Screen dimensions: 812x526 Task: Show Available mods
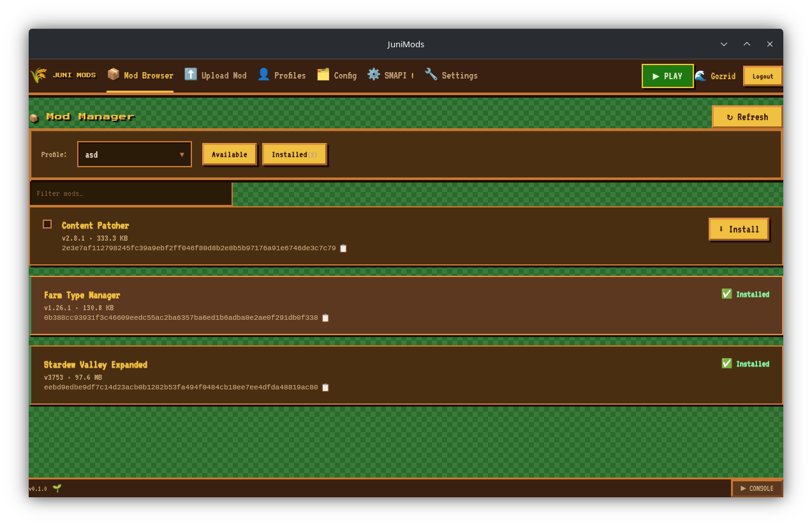(230, 154)
